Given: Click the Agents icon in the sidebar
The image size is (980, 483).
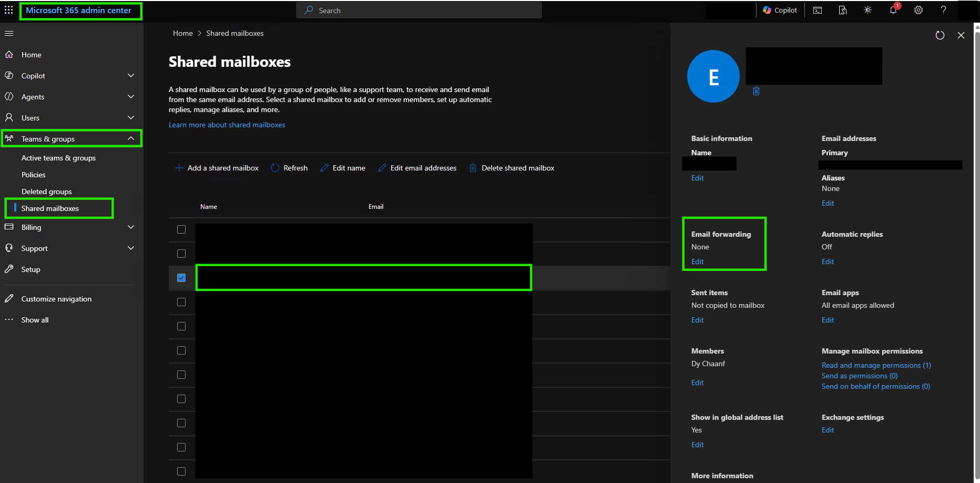Looking at the screenshot, I should [9, 96].
